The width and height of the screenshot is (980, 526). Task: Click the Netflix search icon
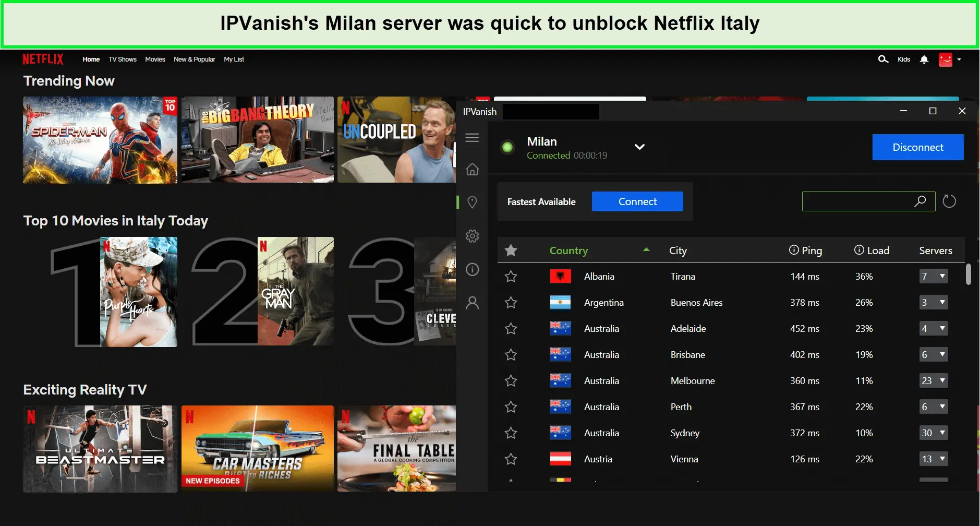point(883,59)
